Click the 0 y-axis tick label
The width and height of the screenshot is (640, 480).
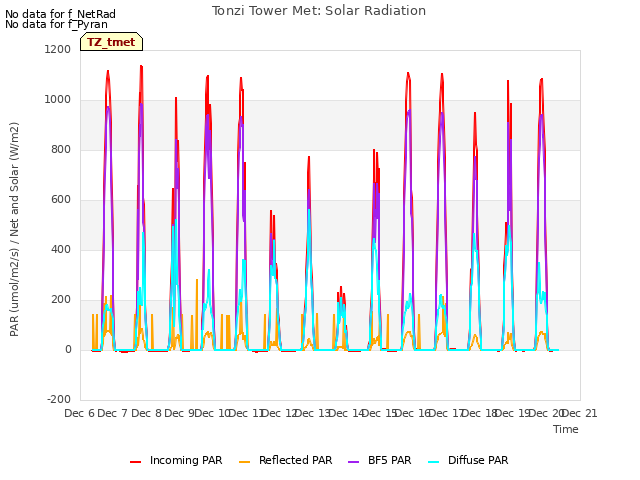(68, 349)
